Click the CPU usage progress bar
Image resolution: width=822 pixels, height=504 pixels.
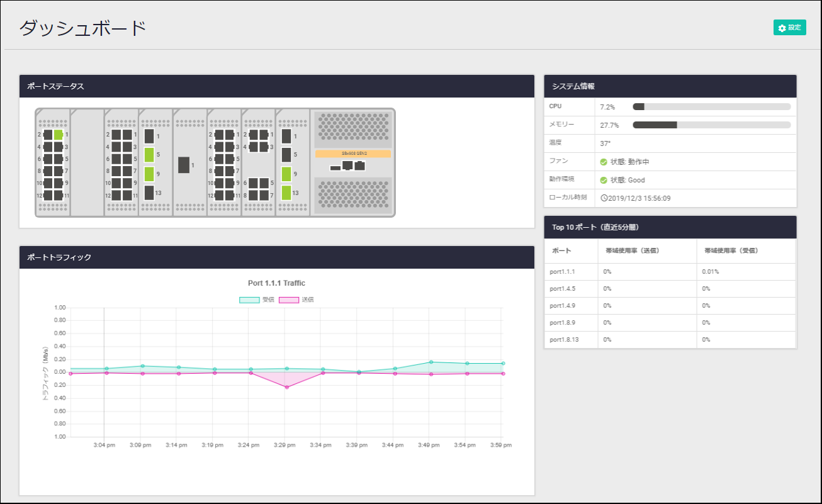pos(711,107)
